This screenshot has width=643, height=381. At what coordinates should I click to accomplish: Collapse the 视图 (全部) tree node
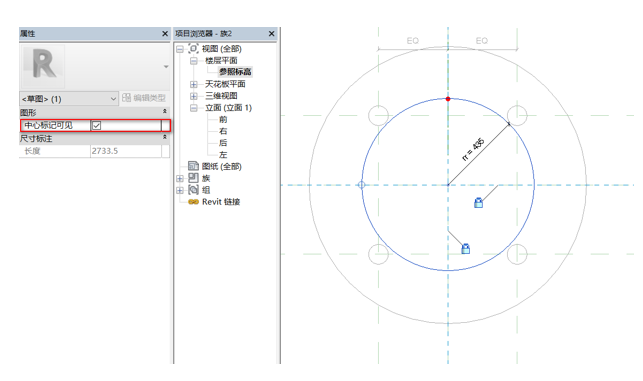(180, 49)
